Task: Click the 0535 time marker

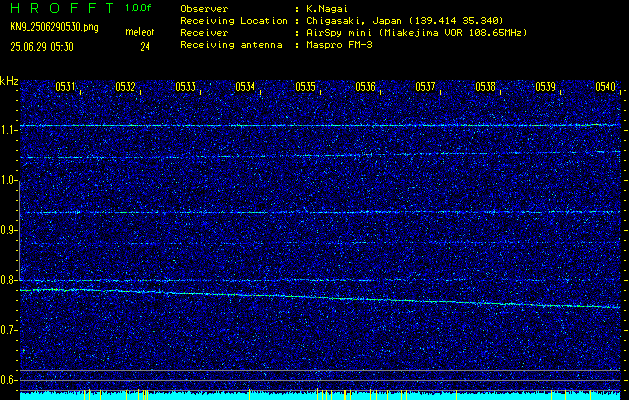Action: (x=305, y=87)
